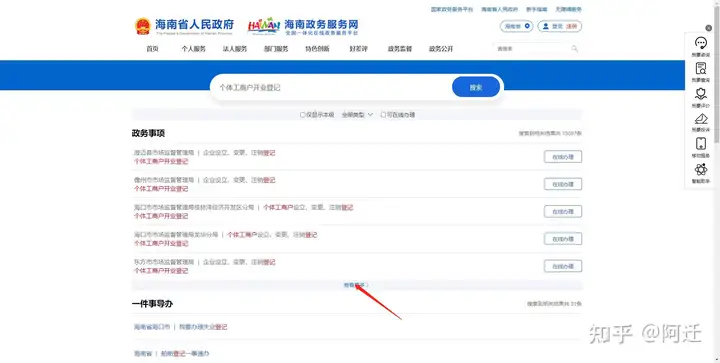Click the colorful HAINAN 海南政务服务网 logo

pyautogui.click(x=303, y=27)
